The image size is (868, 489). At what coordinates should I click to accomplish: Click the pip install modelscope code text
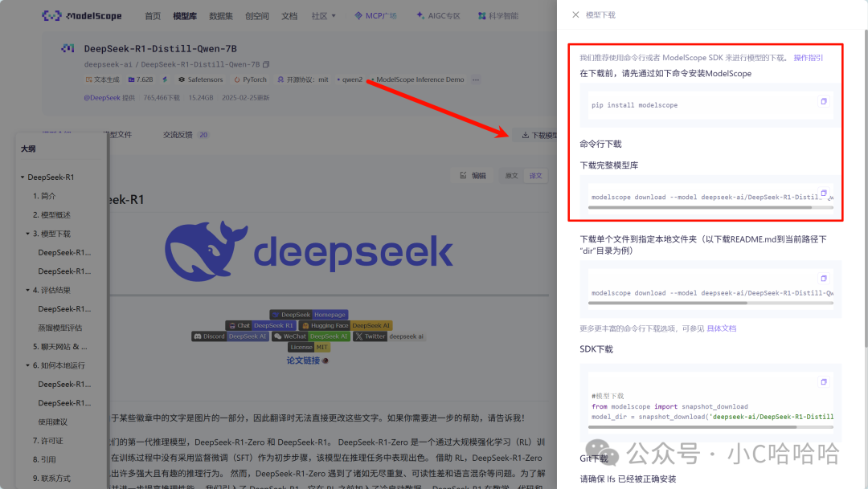[634, 105]
